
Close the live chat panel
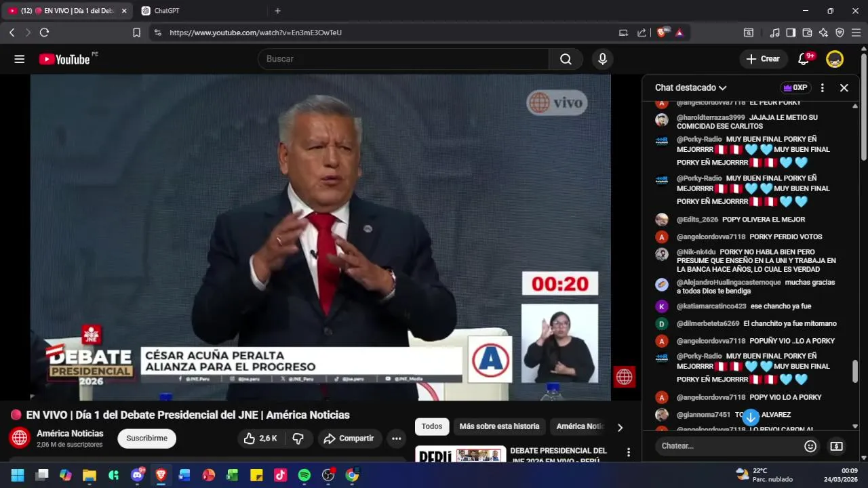pos(844,87)
